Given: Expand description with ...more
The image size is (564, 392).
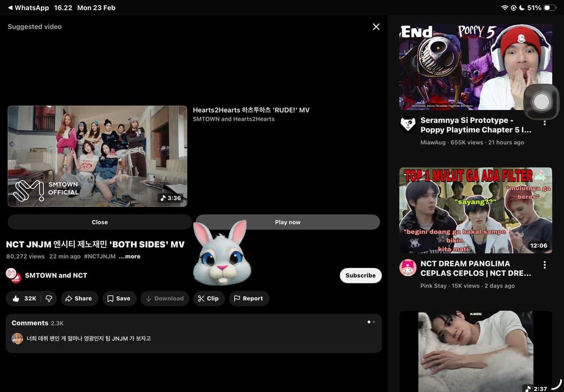Looking at the screenshot, I should [129, 257].
